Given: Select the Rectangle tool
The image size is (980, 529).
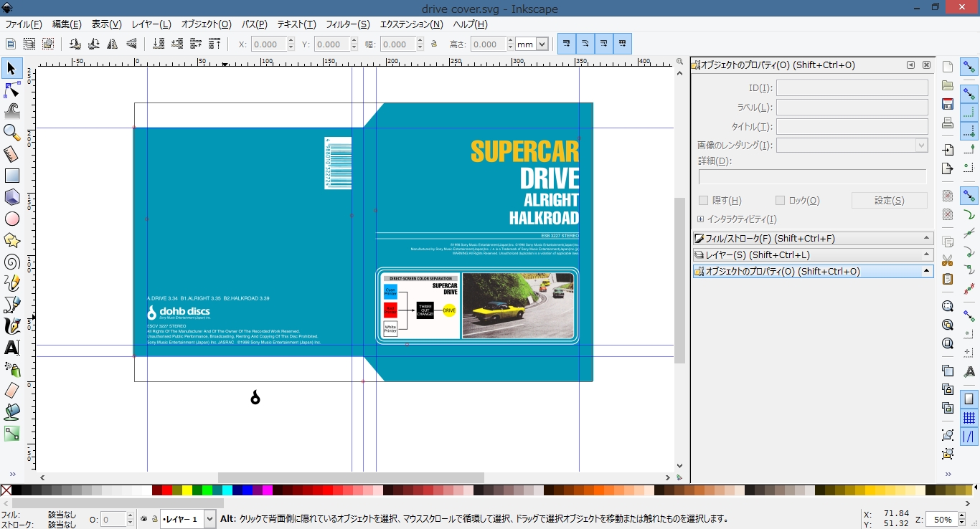Looking at the screenshot, I should [11, 176].
